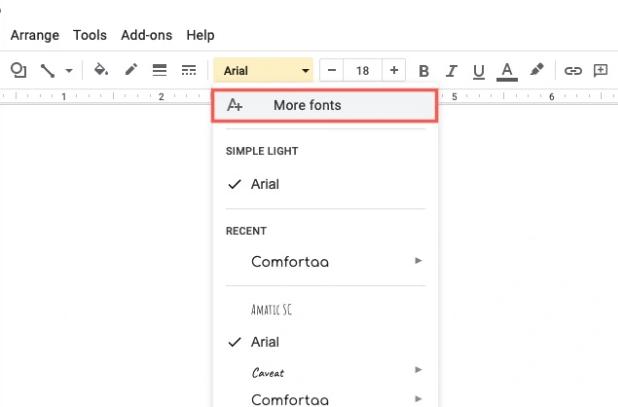Open the Highlight color marker
618x407 pixels.
537,70
